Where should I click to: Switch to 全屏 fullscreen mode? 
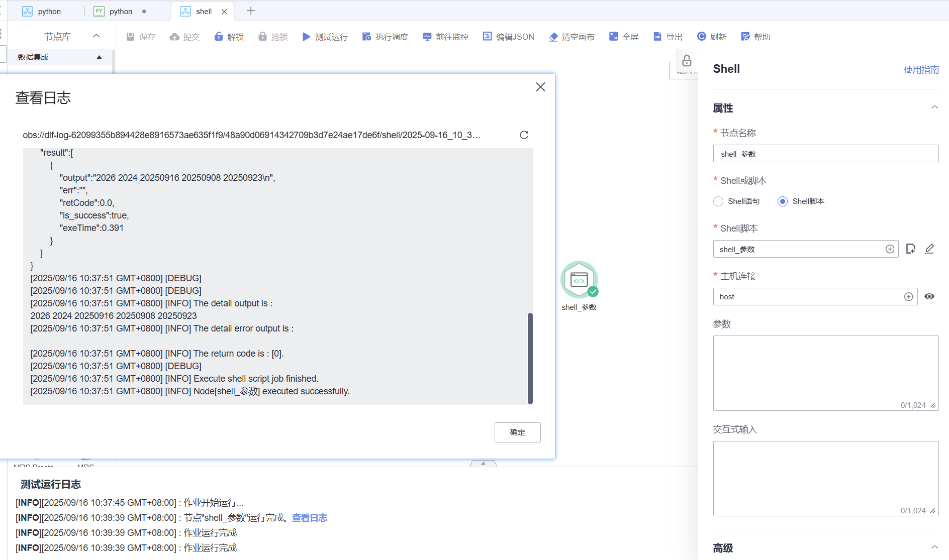tap(624, 37)
